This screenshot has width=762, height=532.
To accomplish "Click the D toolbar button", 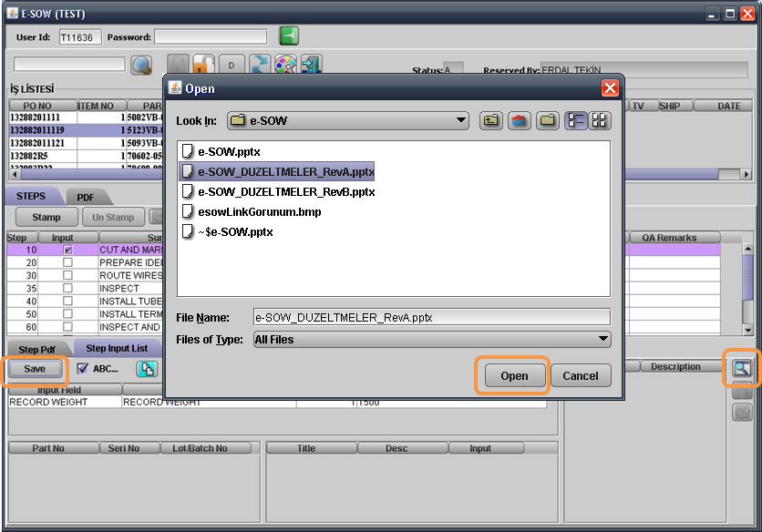I will (232, 65).
